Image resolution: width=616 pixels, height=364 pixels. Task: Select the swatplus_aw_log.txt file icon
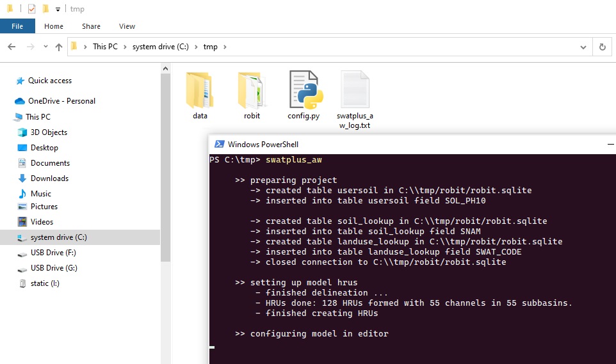[x=355, y=90]
